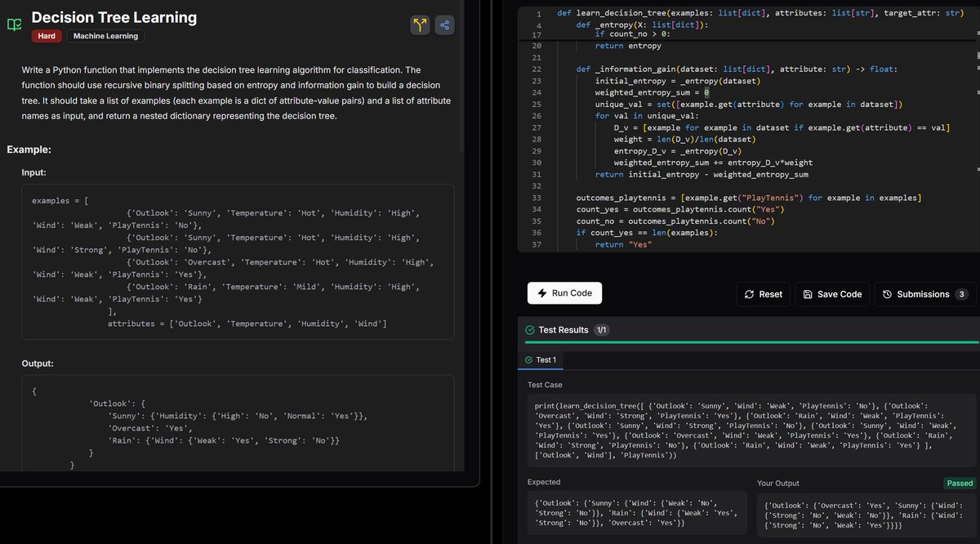980x544 pixels.
Task: Click the Your Output label
Action: click(778, 484)
